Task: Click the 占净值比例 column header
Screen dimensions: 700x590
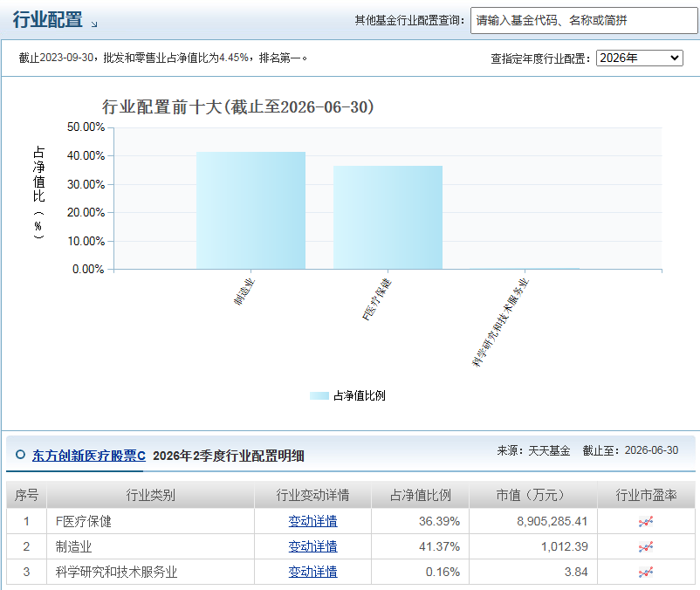Action: (420, 495)
